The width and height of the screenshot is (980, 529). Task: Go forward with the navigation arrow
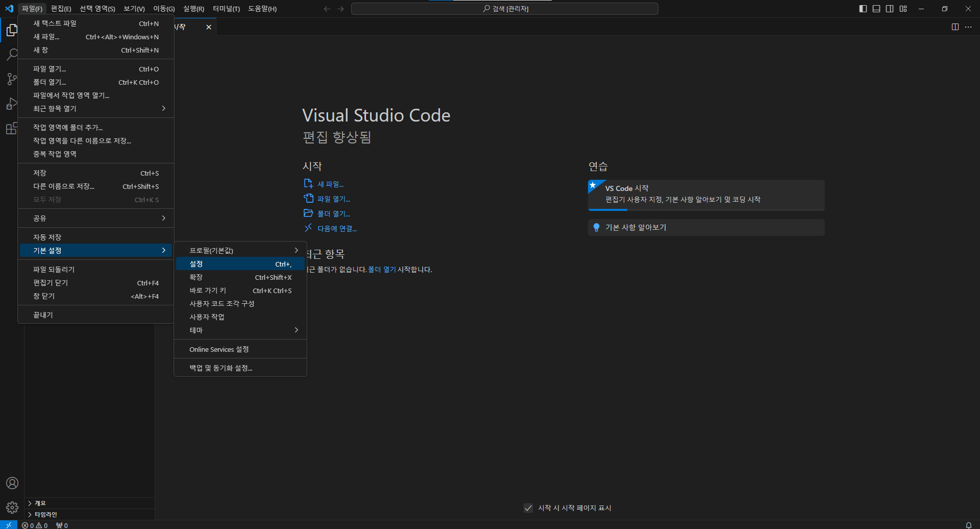pos(340,9)
